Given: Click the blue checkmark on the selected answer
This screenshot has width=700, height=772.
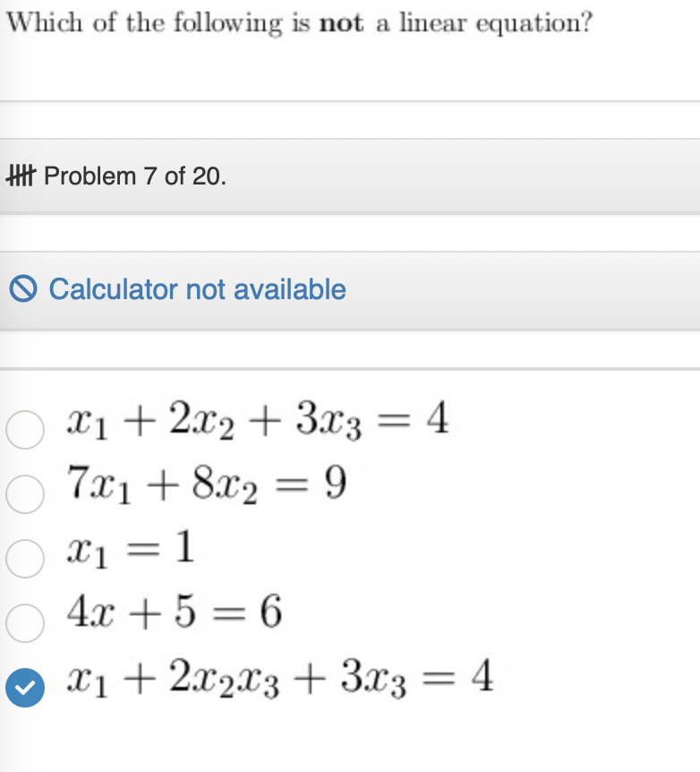Looking at the screenshot, I should (x=25, y=687).
